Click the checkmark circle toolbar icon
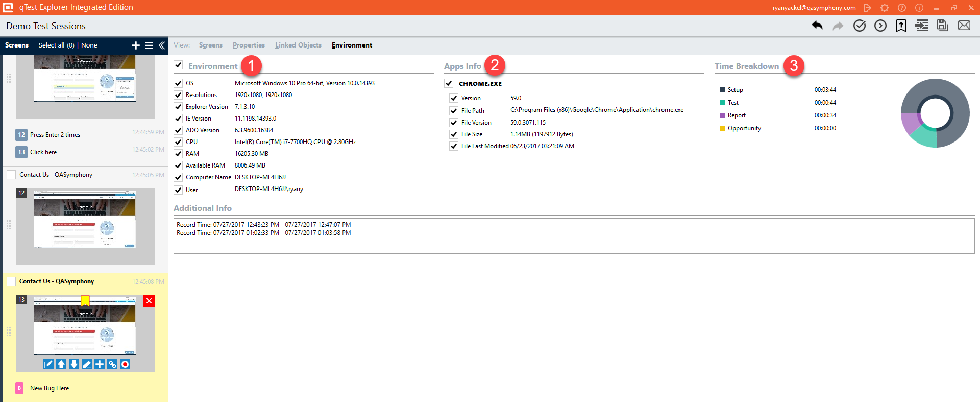 [x=860, y=26]
